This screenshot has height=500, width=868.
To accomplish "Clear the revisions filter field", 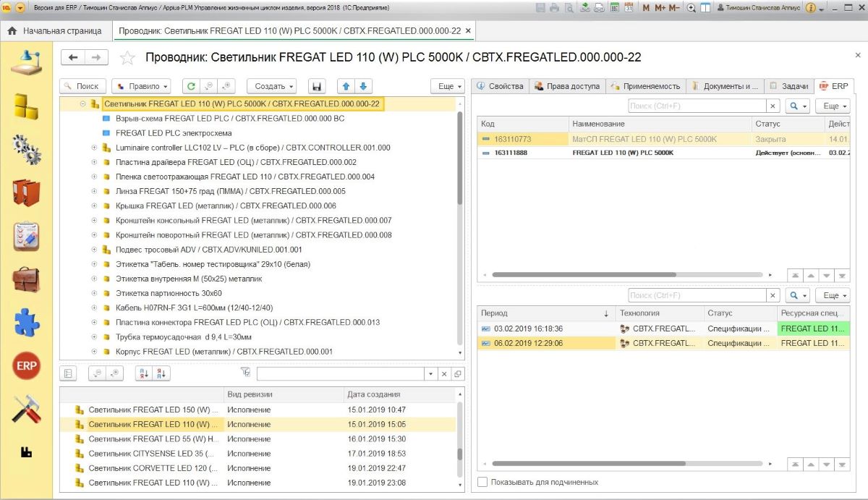I will [x=445, y=374].
